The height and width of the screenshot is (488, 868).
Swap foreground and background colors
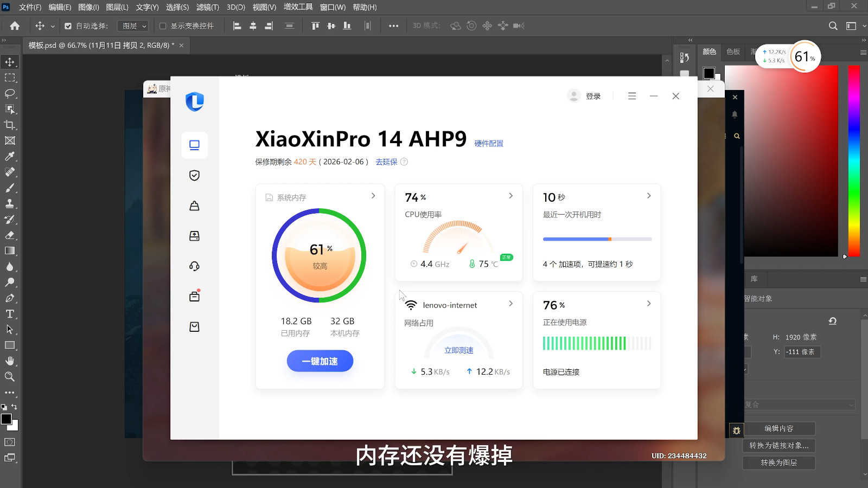15,407
